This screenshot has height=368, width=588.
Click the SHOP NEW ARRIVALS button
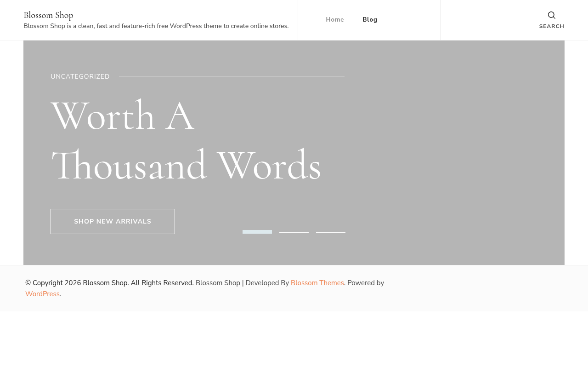pos(113,221)
